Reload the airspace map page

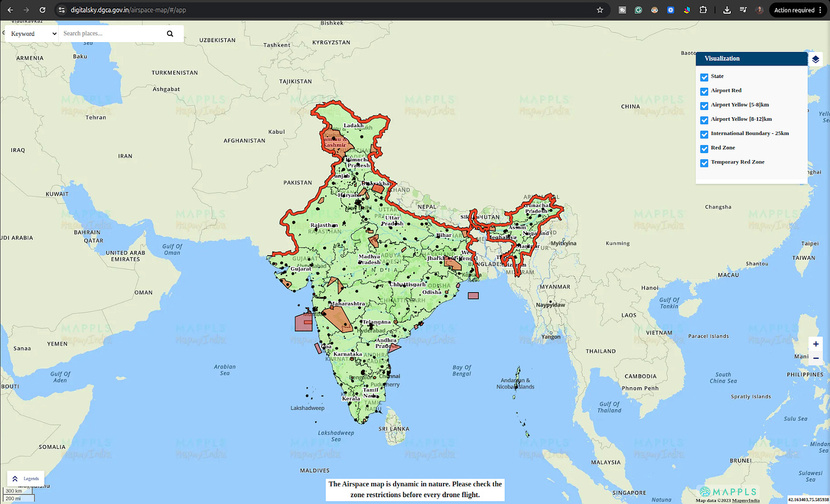pyautogui.click(x=42, y=10)
